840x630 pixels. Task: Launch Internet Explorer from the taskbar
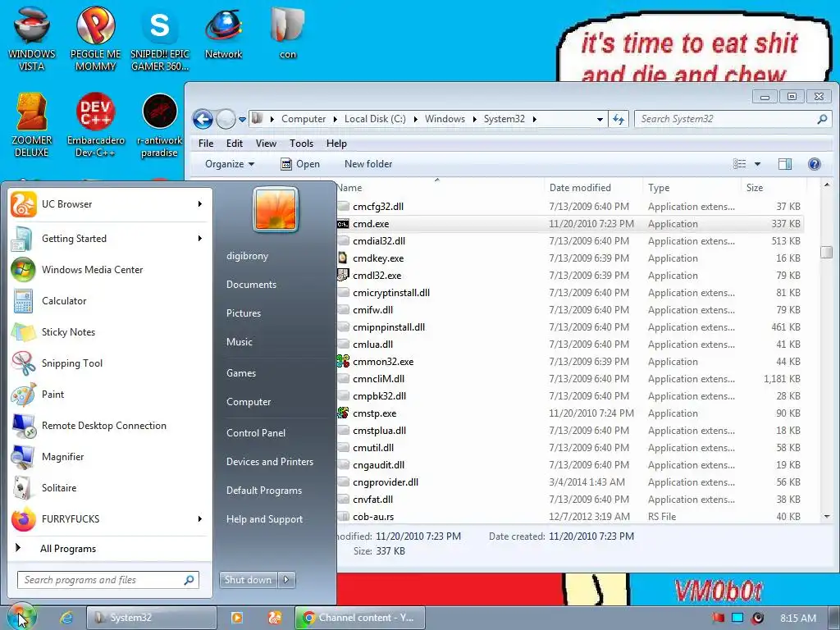[66, 618]
